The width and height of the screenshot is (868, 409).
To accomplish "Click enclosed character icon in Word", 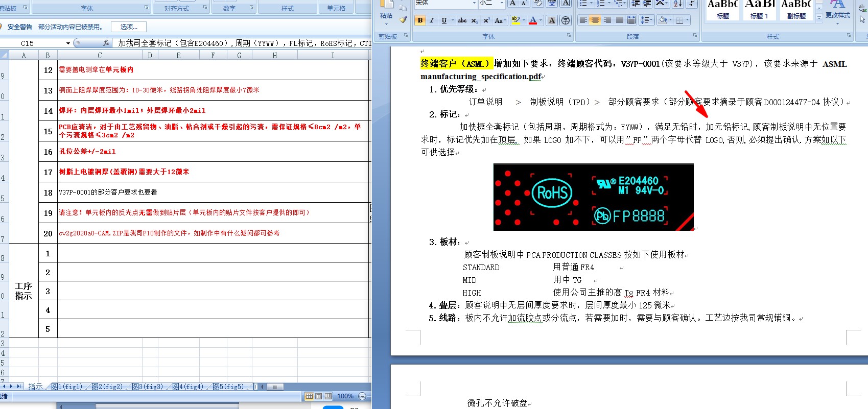I will tap(566, 20).
